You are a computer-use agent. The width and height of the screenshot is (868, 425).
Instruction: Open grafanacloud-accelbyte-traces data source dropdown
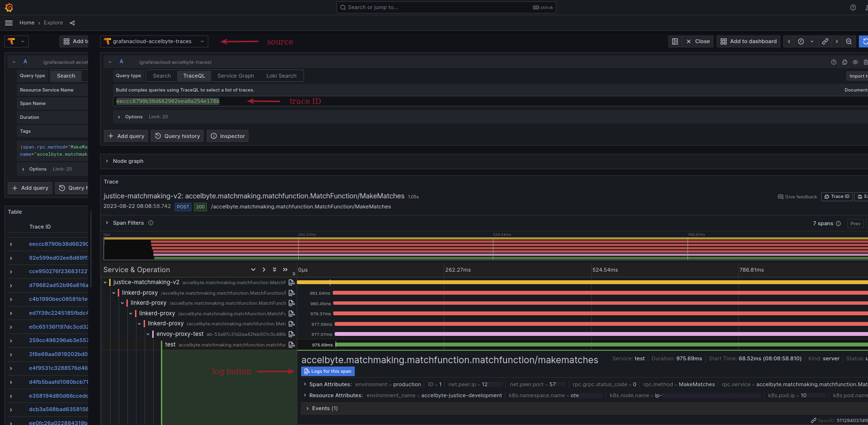154,42
